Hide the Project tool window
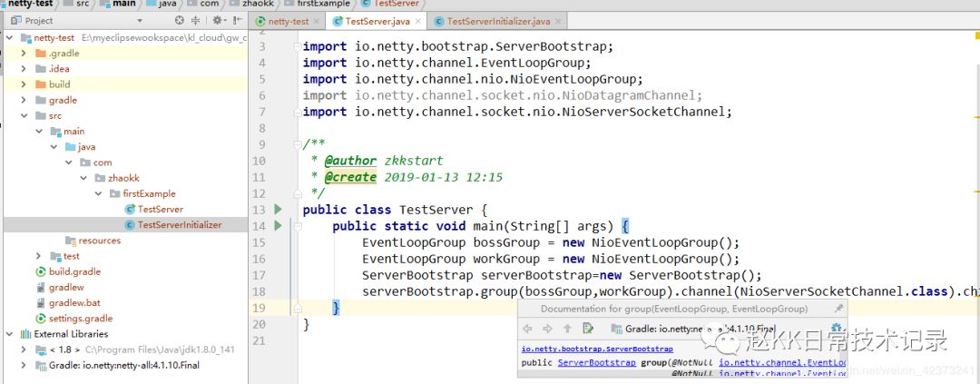The image size is (980, 384). pyautogui.click(x=236, y=21)
